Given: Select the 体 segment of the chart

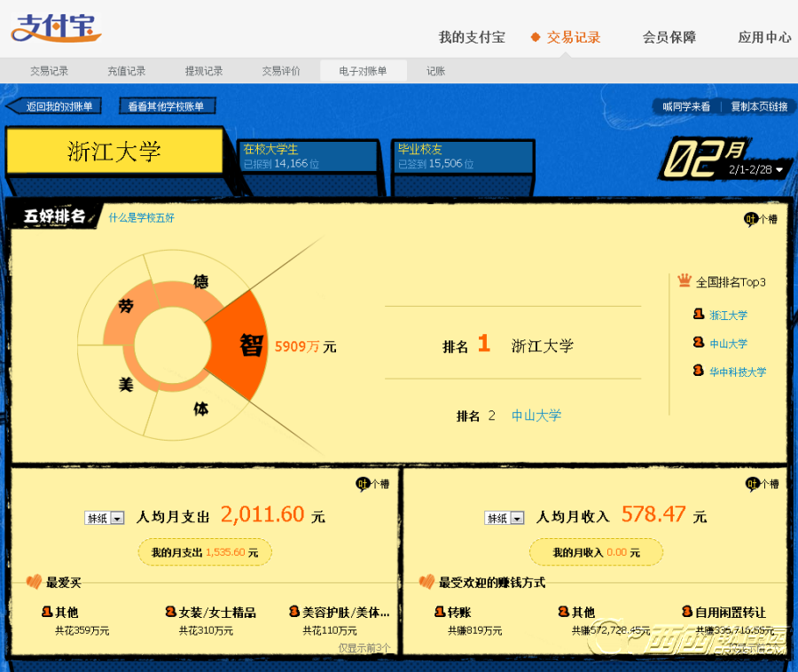Looking at the screenshot, I should pyautogui.click(x=200, y=408).
